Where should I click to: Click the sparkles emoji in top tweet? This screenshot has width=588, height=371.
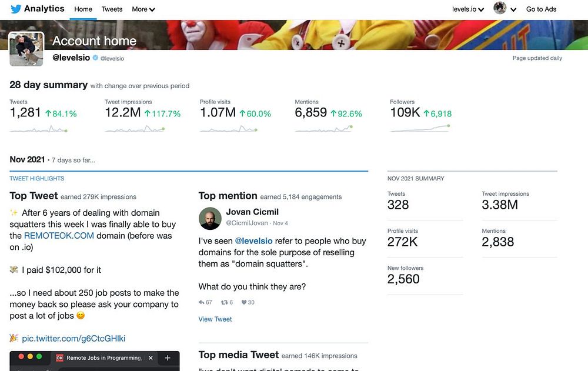[14, 213]
